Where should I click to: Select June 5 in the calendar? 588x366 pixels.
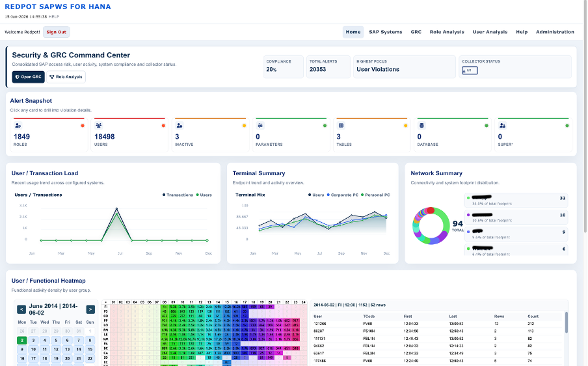coord(56,341)
